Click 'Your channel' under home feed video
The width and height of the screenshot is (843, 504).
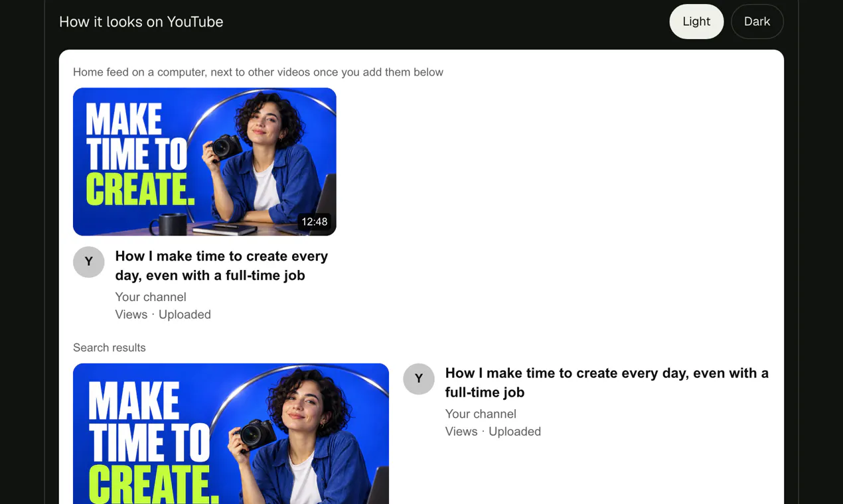(151, 297)
